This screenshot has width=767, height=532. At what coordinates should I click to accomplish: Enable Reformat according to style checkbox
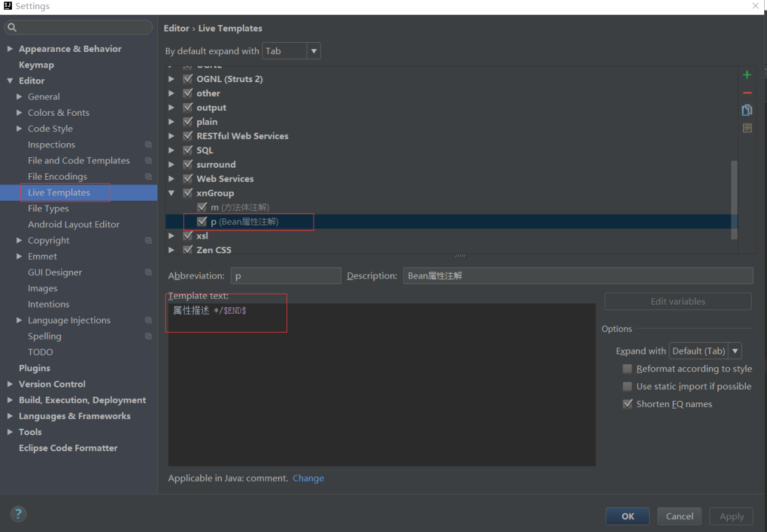(x=627, y=368)
